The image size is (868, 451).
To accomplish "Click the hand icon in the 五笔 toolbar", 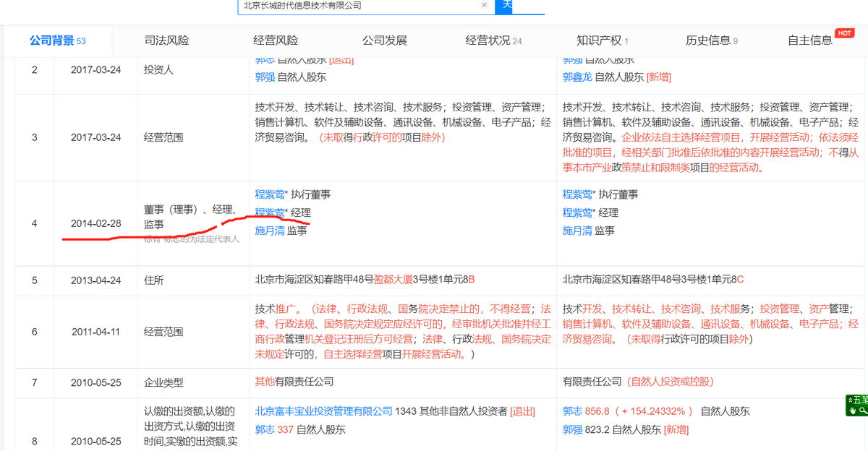I will click(853, 410).
